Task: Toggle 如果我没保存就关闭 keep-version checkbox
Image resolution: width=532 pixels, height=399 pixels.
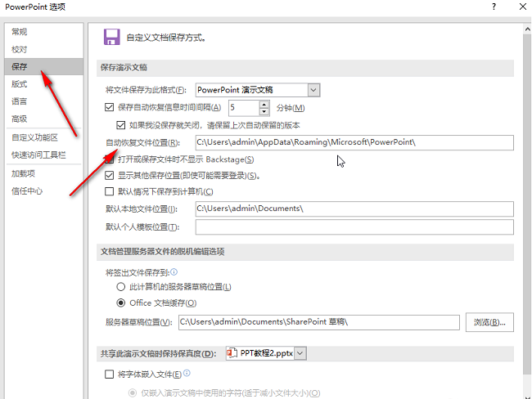Action: point(121,125)
